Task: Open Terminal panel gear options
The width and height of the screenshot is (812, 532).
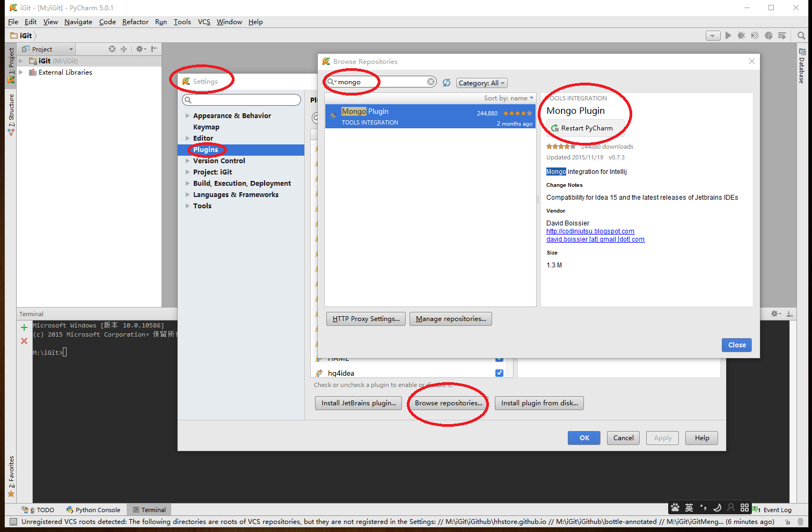Action: tap(776, 314)
